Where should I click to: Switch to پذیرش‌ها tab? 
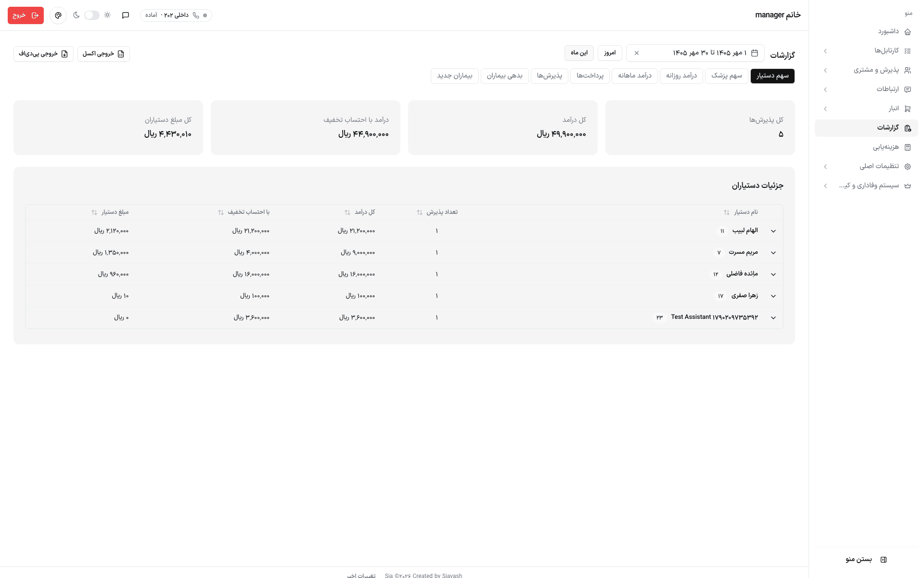pos(550,76)
